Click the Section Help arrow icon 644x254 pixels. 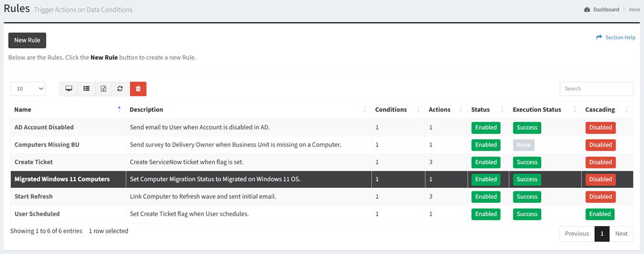(x=599, y=37)
